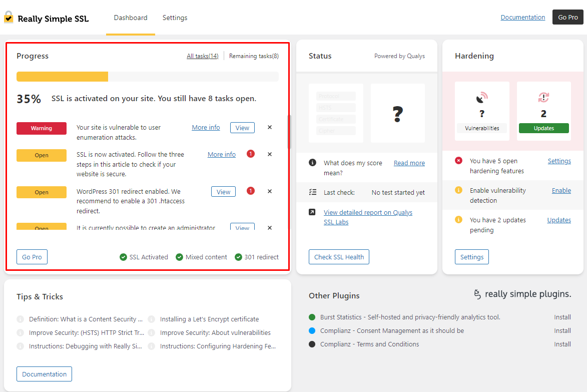
Task: Click the Progress task list scrollbar
Action: [289, 132]
